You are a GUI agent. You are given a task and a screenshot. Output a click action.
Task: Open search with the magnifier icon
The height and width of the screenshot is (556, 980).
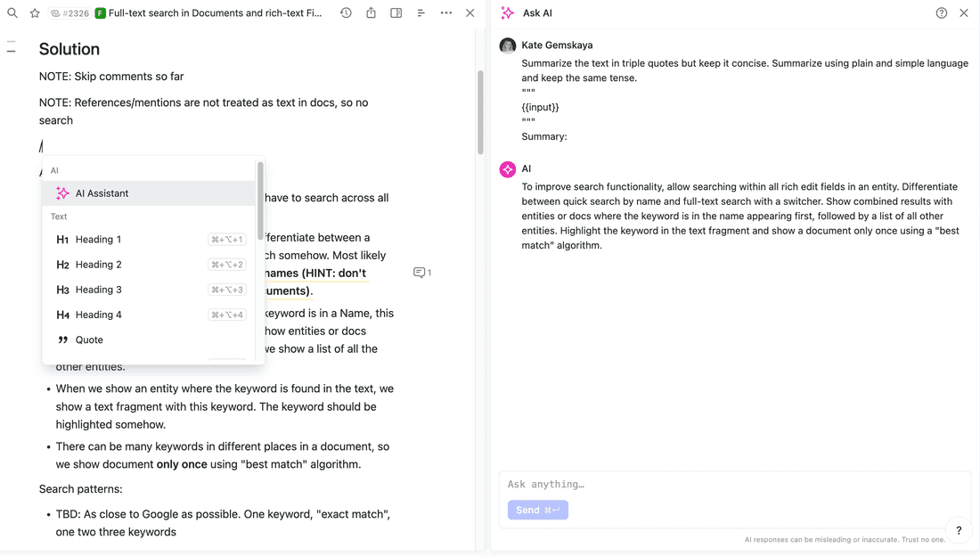12,12
